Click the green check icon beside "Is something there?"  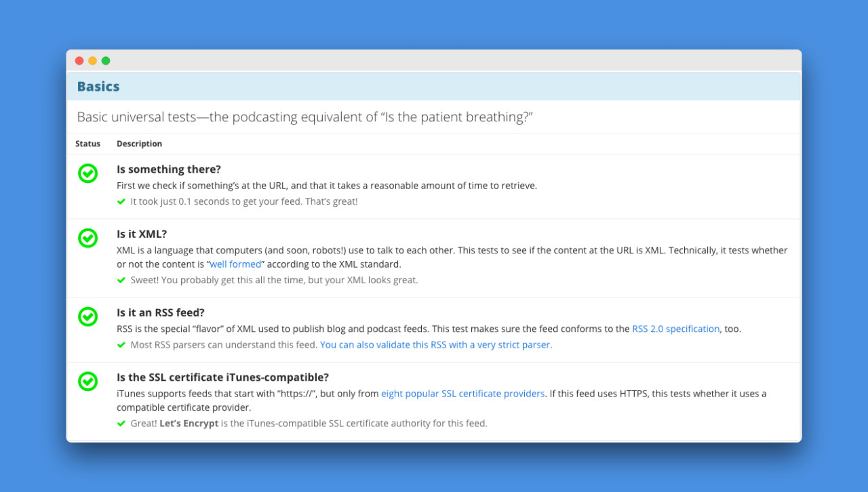point(87,173)
